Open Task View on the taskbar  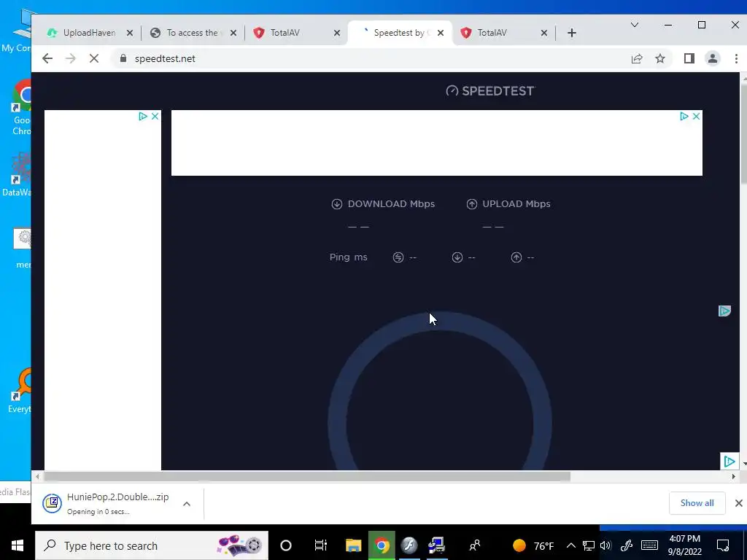tap(321, 545)
